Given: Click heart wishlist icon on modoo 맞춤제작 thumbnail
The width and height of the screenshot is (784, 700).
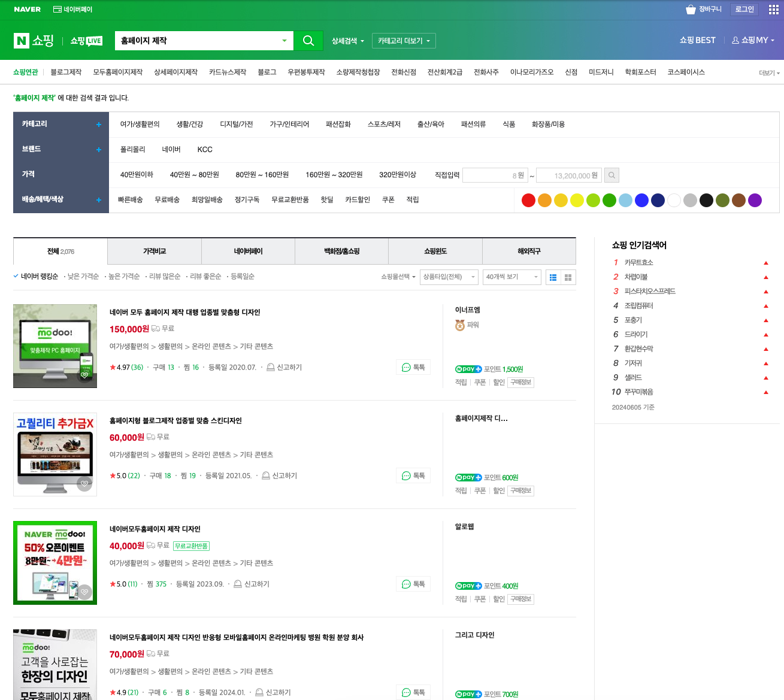Looking at the screenshot, I should tap(84, 375).
